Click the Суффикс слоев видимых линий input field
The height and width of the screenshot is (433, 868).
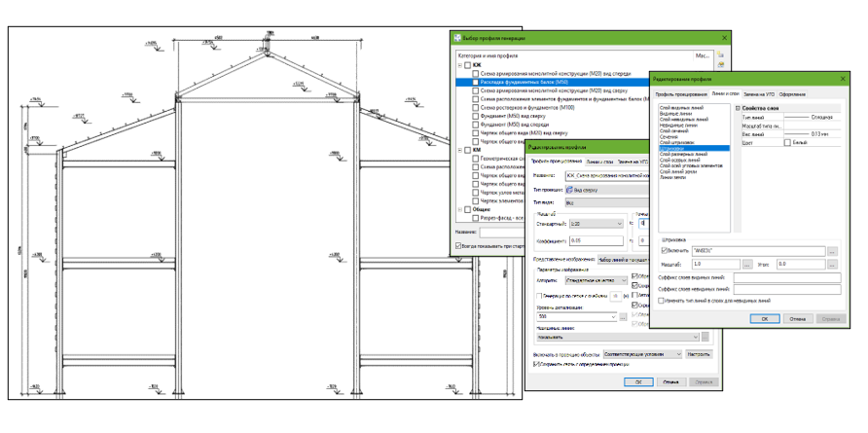(x=786, y=277)
